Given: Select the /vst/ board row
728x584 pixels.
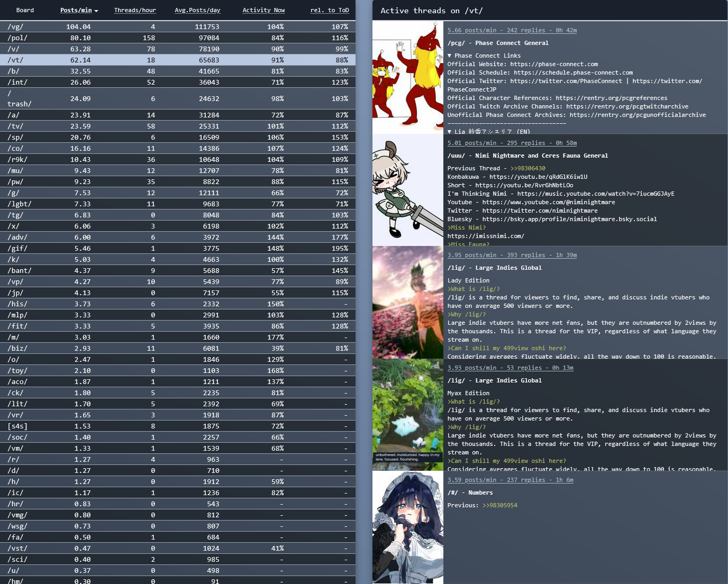Looking at the screenshot, I should tap(178, 548).
